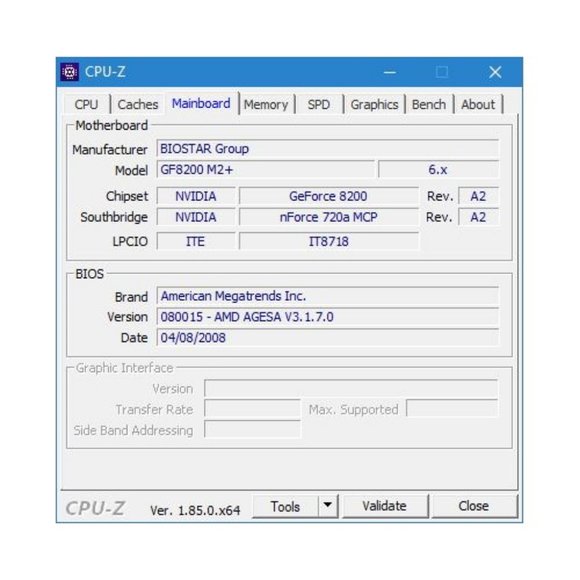Click the CPU-Z app icon in title bar

pyautogui.click(x=70, y=72)
